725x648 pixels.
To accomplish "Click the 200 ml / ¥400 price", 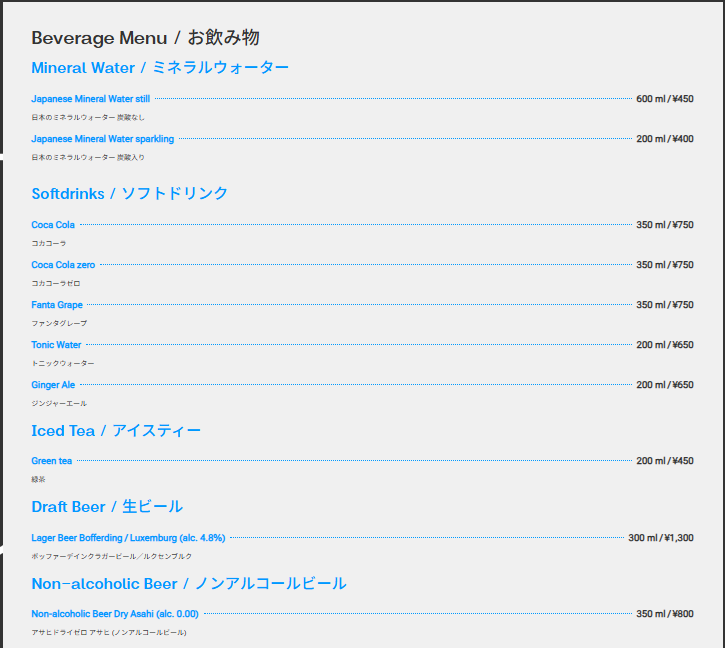I will 665,139.
